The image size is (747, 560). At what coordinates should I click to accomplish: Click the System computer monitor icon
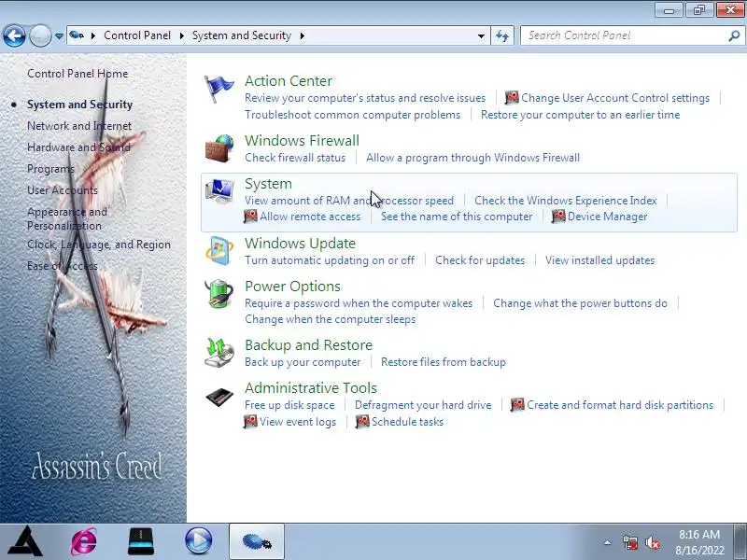pyautogui.click(x=219, y=191)
